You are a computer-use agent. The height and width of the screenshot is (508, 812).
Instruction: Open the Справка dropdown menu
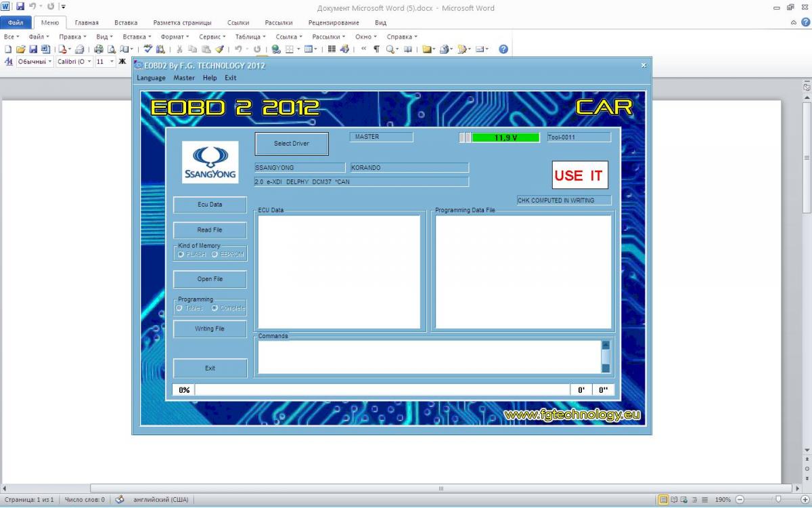[402, 37]
